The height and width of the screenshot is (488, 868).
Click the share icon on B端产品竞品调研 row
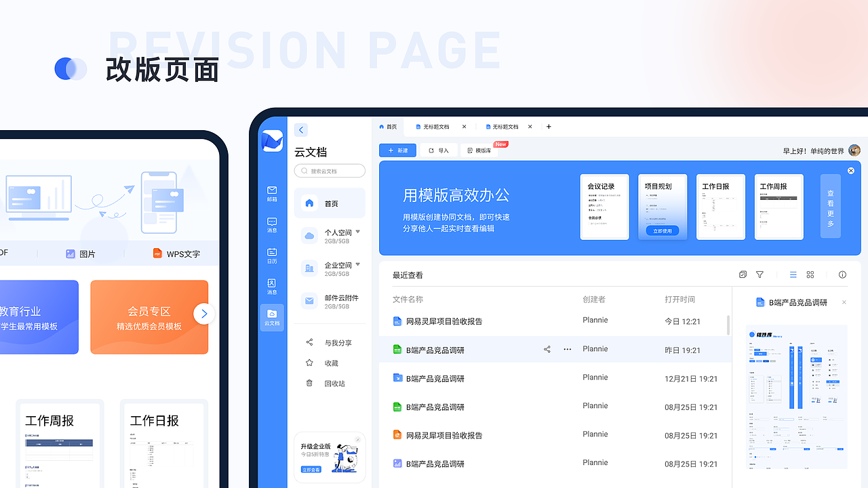[x=547, y=349]
